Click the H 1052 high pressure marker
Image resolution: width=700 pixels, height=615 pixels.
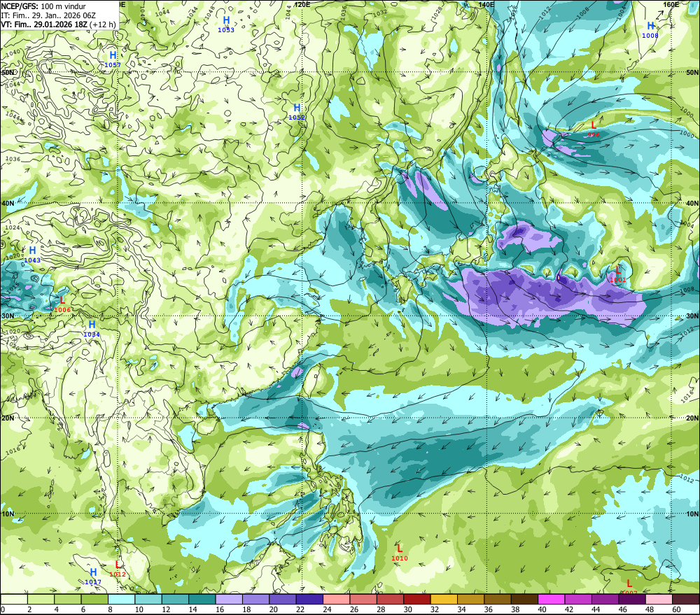[x=296, y=112]
